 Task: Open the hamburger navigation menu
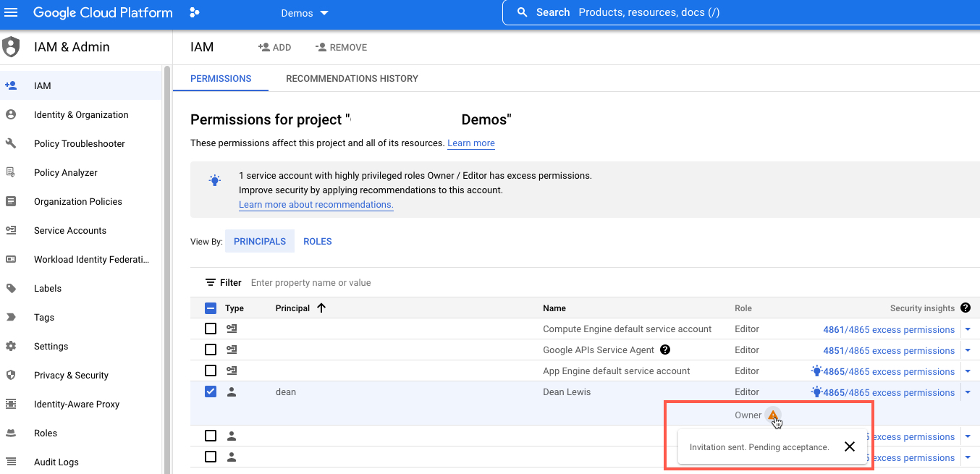(x=11, y=12)
